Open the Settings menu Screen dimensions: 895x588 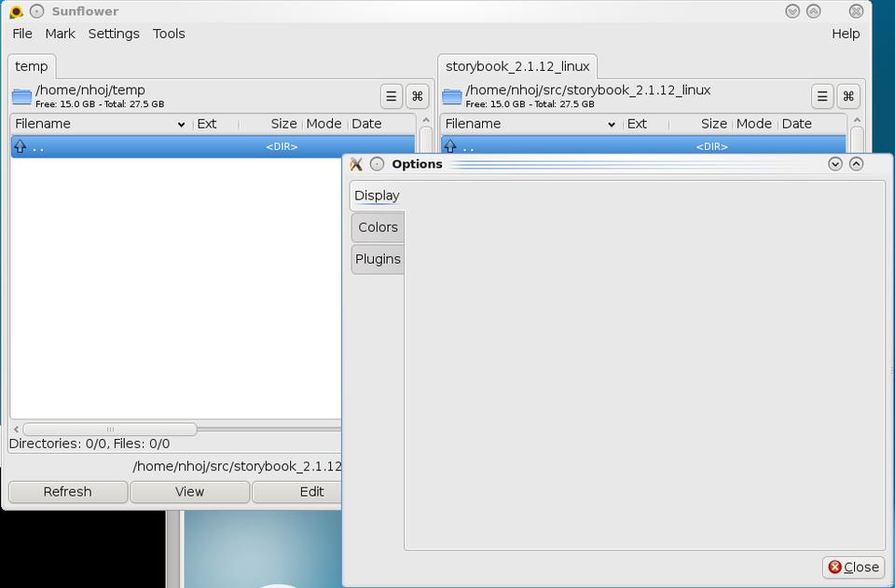point(114,34)
